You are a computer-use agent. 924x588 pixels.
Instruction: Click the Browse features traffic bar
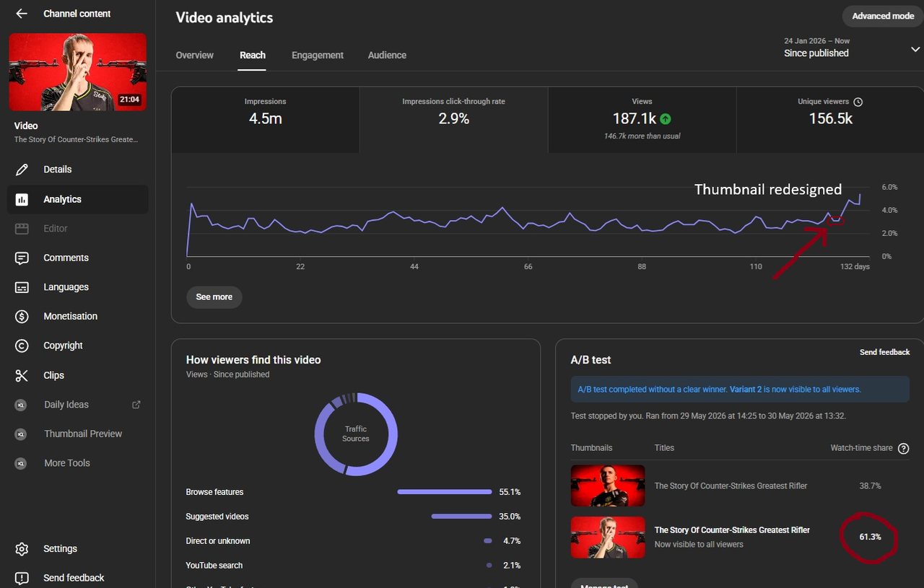tap(445, 492)
